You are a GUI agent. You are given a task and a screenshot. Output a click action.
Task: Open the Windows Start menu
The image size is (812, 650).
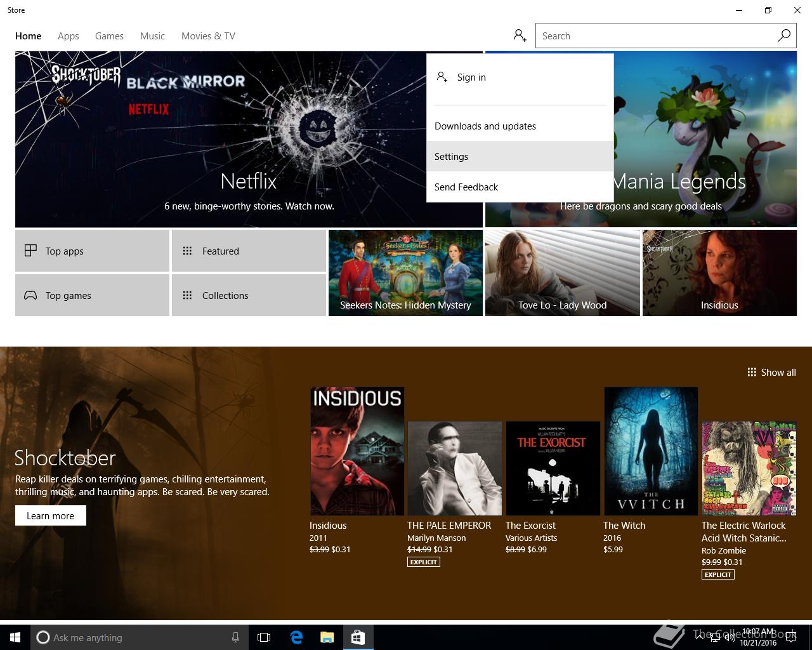coord(15,637)
